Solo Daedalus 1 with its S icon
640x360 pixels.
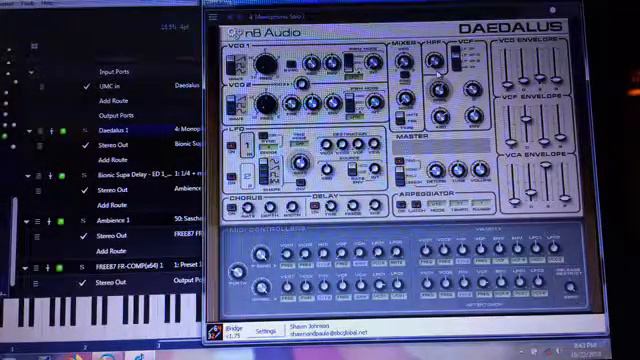pyautogui.click(x=85, y=131)
